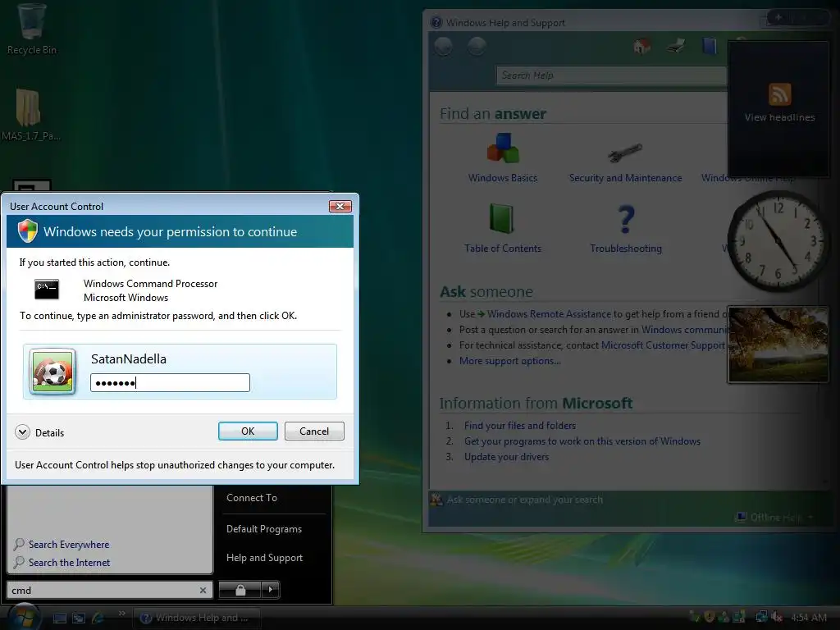Click the Windows Remote Assistance link

click(549, 314)
